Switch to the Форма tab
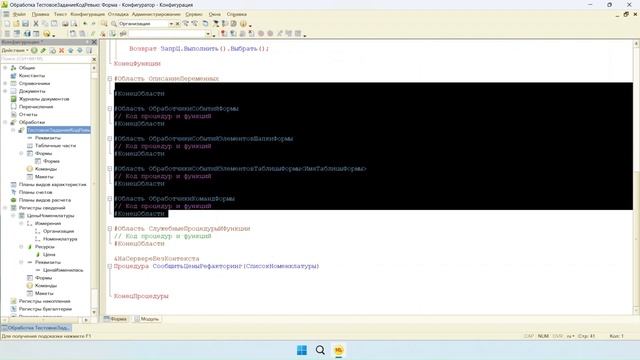640x360 pixels. [x=116, y=319]
